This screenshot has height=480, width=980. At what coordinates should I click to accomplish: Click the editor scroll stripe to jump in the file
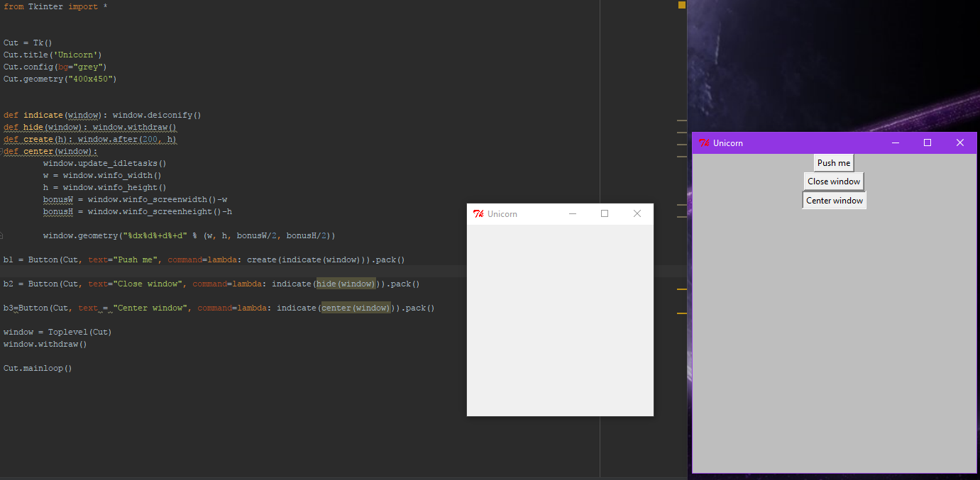(x=681, y=213)
